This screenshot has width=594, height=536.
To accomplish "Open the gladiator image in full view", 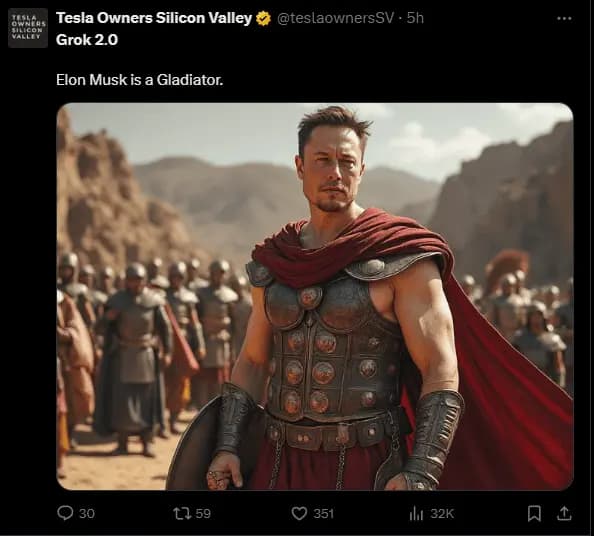I will (x=315, y=297).
